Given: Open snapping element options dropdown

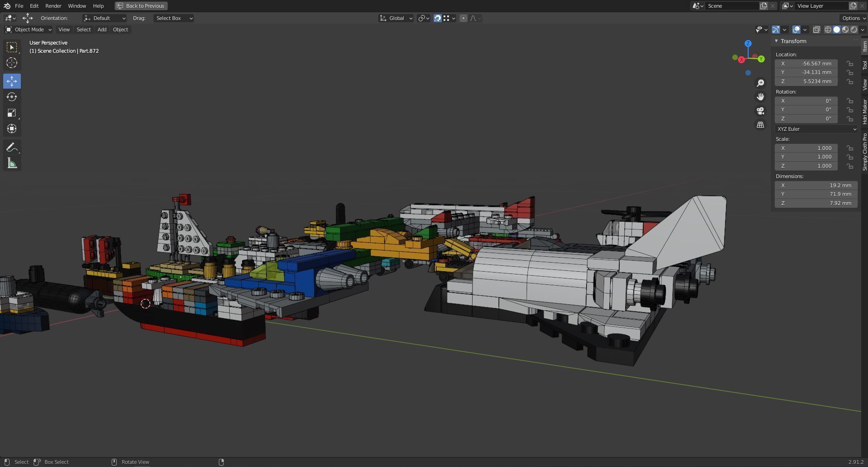Looking at the screenshot, I should coord(449,18).
